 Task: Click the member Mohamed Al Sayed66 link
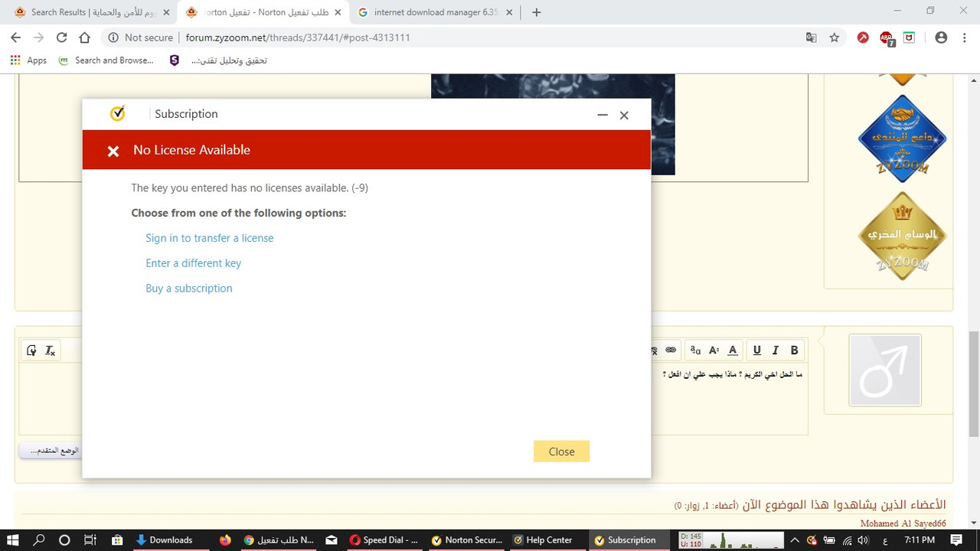click(903, 523)
